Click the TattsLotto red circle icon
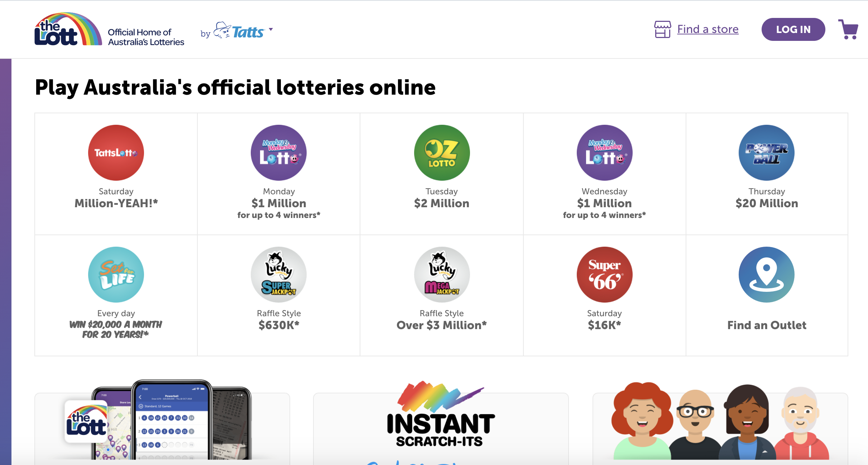This screenshot has width=868, height=465. (x=116, y=153)
